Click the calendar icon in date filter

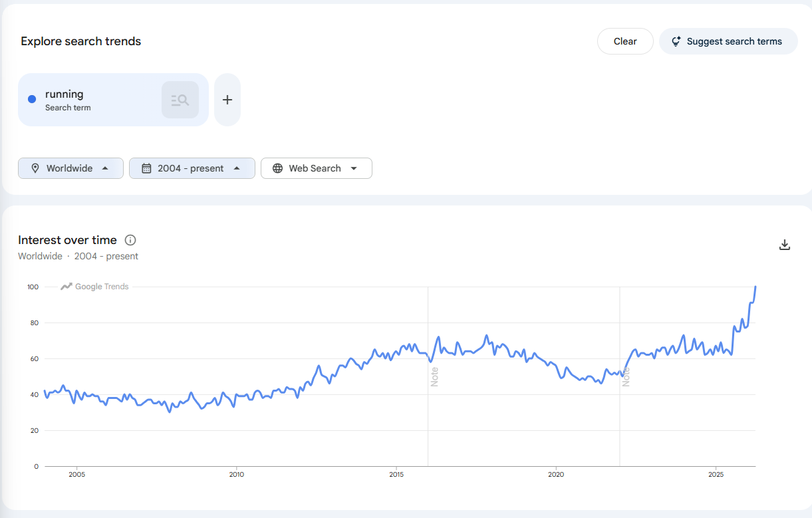pos(146,168)
